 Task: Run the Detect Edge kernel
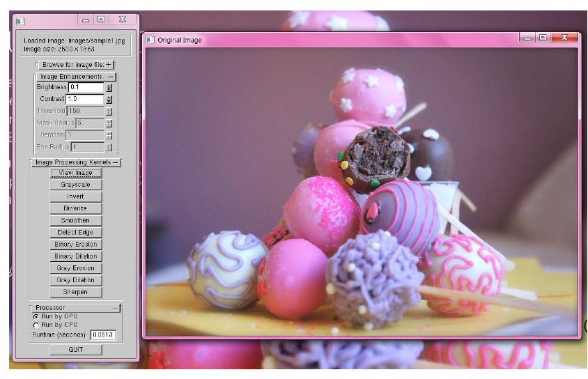tap(76, 233)
